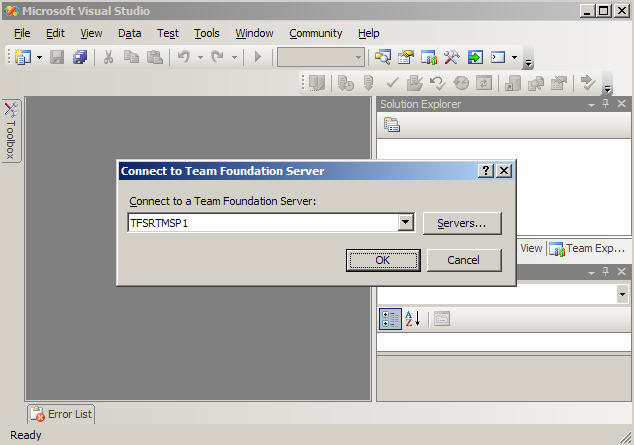This screenshot has height=445, width=634.
Task: Toggle auto-hide pin on Solution Explorer
Action: pos(606,104)
